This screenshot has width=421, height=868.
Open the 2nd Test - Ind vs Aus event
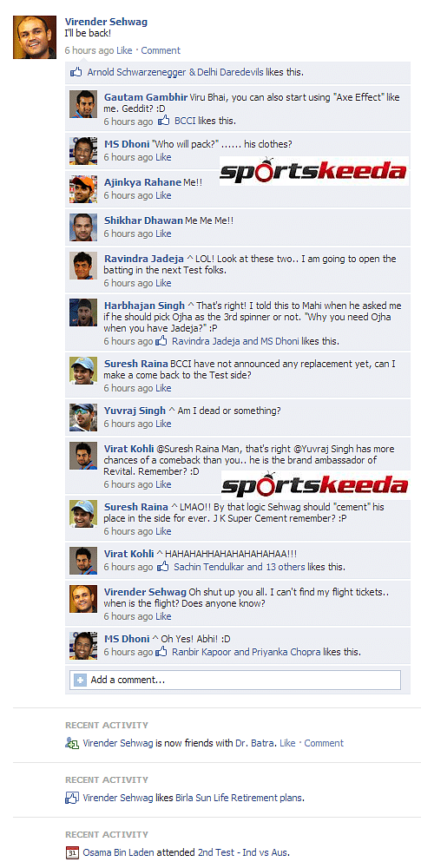tap(243, 852)
